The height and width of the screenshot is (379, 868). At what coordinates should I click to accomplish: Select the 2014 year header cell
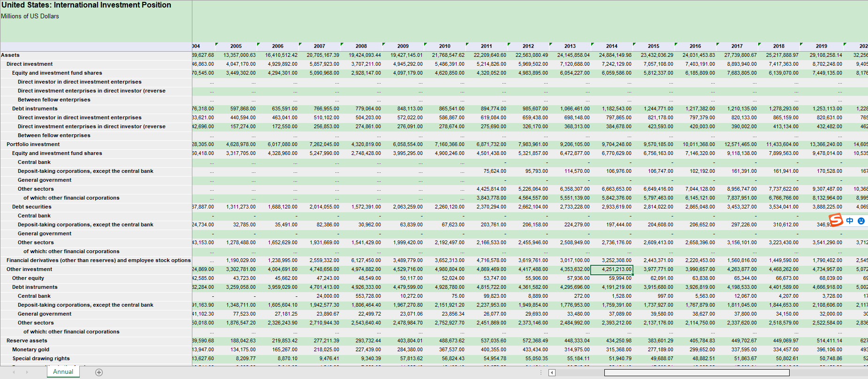tap(612, 46)
